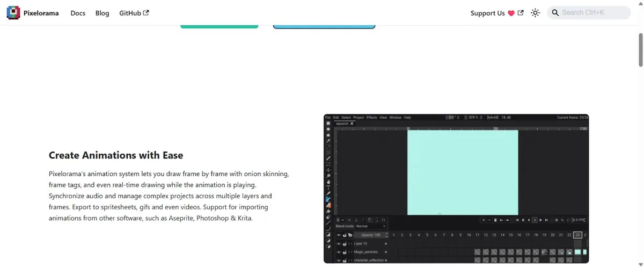Open View menu in the app preview
The width and height of the screenshot is (644, 268).
point(383,118)
